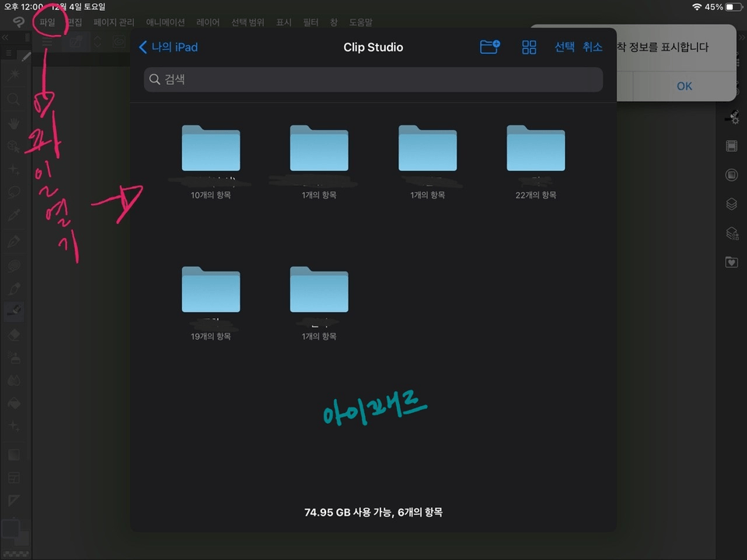Open the Navigator panel icon

(731, 174)
